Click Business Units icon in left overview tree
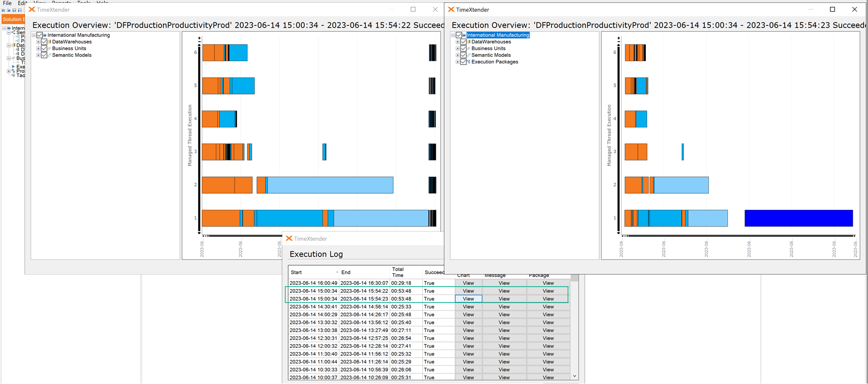The width and height of the screenshot is (868, 384). 49,48
